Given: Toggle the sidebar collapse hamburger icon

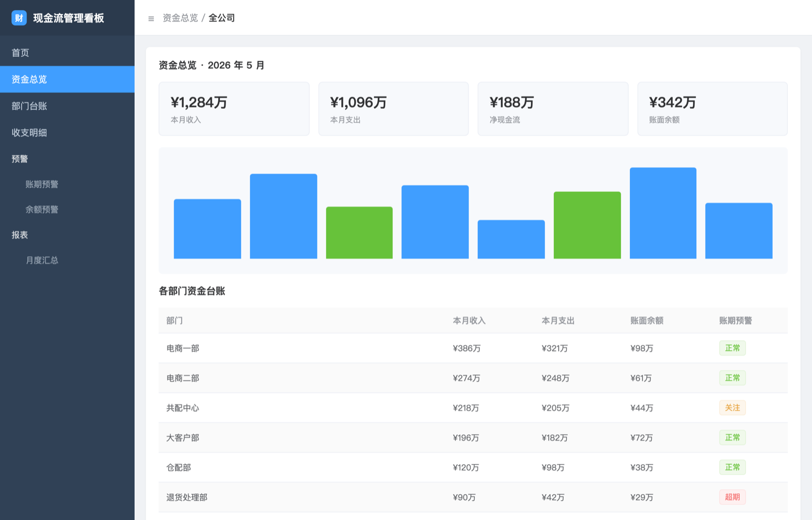Looking at the screenshot, I should (x=151, y=19).
